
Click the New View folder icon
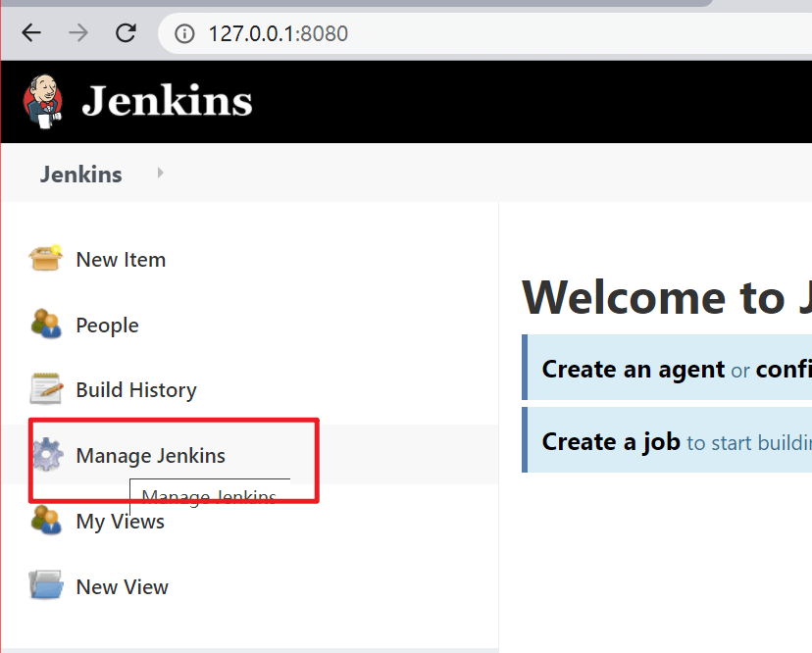coord(46,585)
